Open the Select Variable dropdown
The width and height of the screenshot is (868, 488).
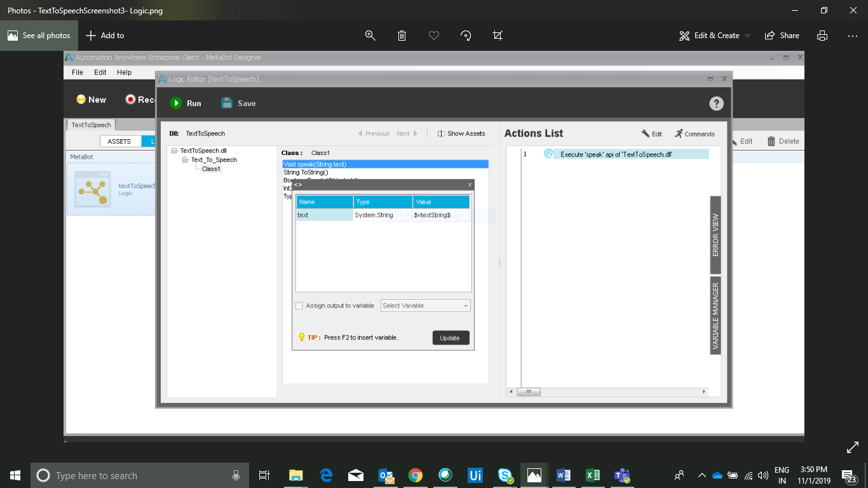click(x=425, y=306)
